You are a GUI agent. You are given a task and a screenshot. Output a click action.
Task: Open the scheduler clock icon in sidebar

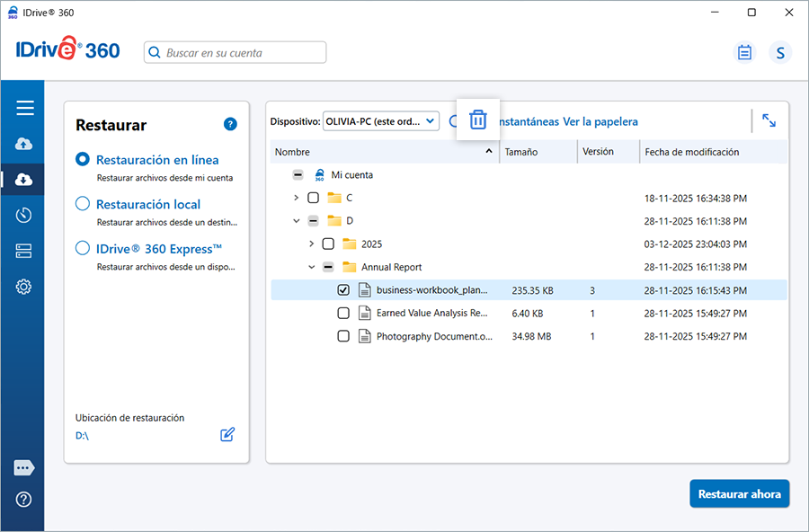pyautogui.click(x=24, y=216)
